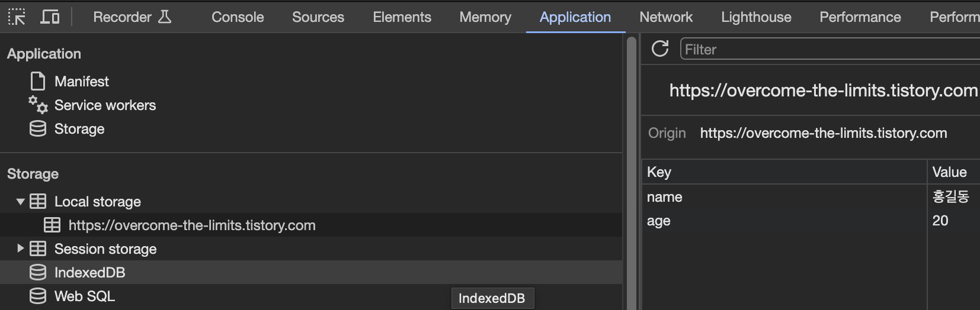Click the Origin URL text
The width and height of the screenshot is (980, 310).
click(x=824, y=133)
